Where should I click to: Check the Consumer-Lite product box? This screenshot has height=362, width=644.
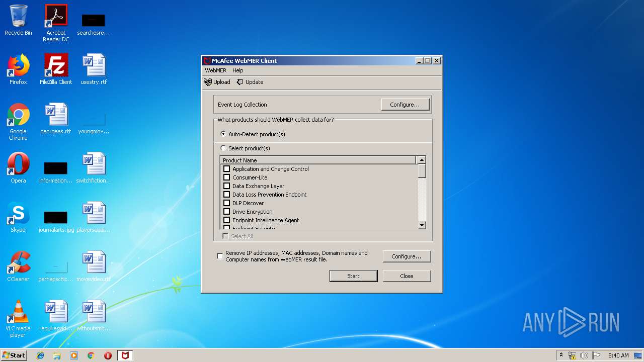(x=226, y=177)
